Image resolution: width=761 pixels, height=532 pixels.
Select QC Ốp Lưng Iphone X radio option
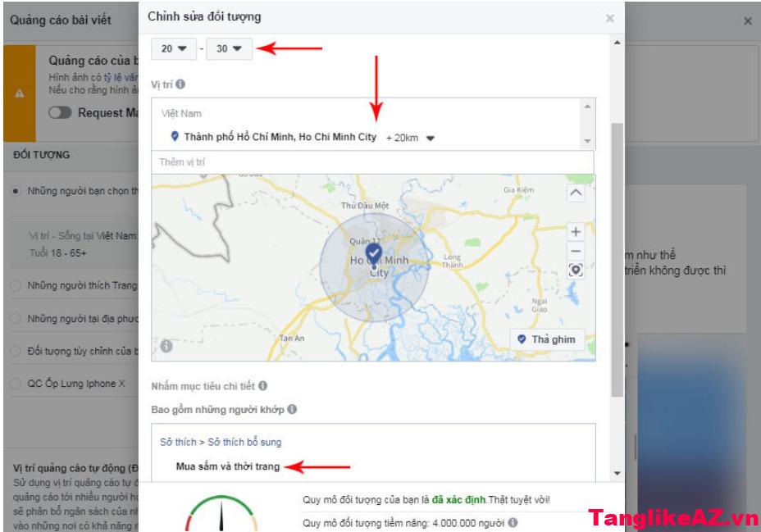16,384
